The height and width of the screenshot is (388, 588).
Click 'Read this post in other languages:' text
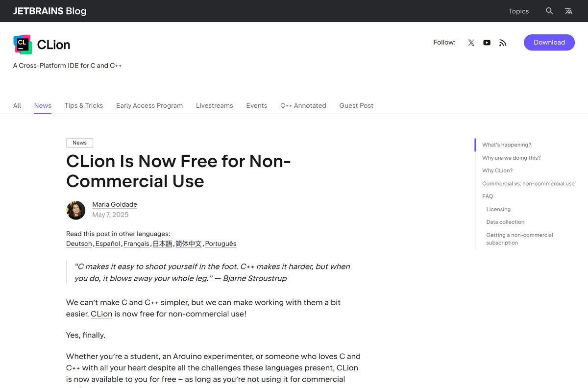(x=118, y=234)
